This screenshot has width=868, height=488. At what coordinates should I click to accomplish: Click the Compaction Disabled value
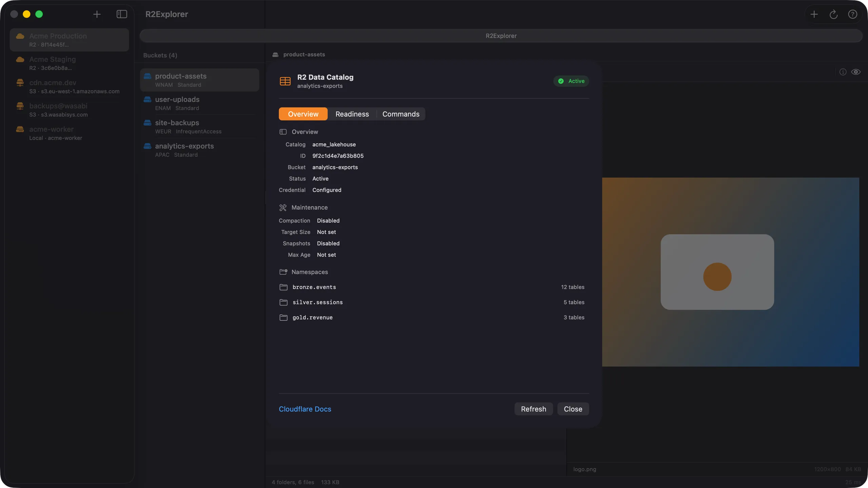coord(328,221)
